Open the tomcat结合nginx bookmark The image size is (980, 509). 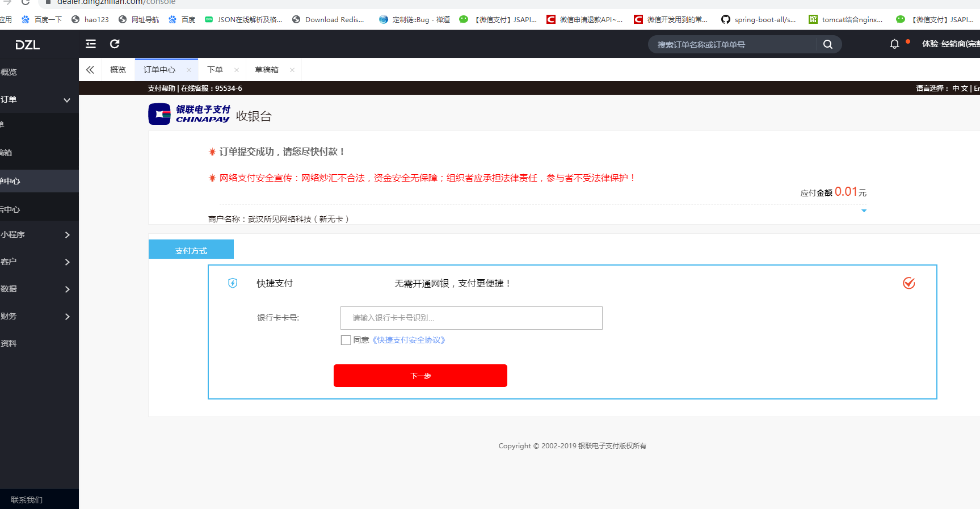pyautogui.click(x=846, y=19)
